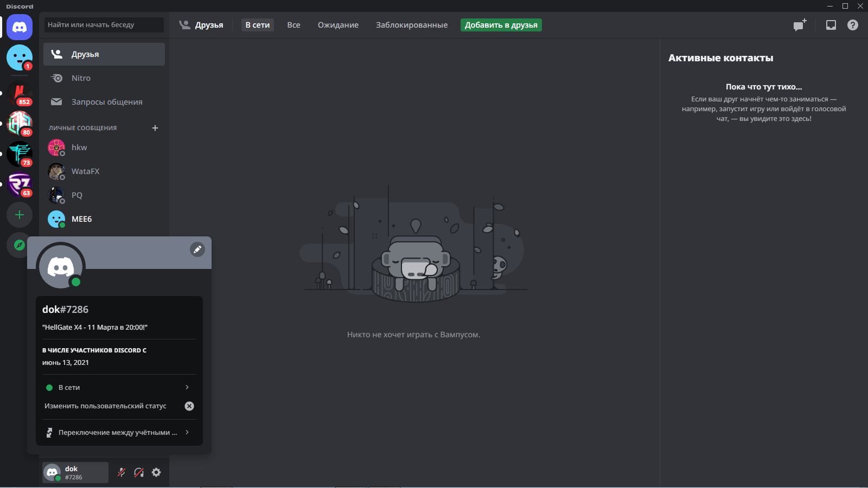The height and width of the screenshot is (488, 868).
Task: Maximize the Discord window
Action: point(845,6)
